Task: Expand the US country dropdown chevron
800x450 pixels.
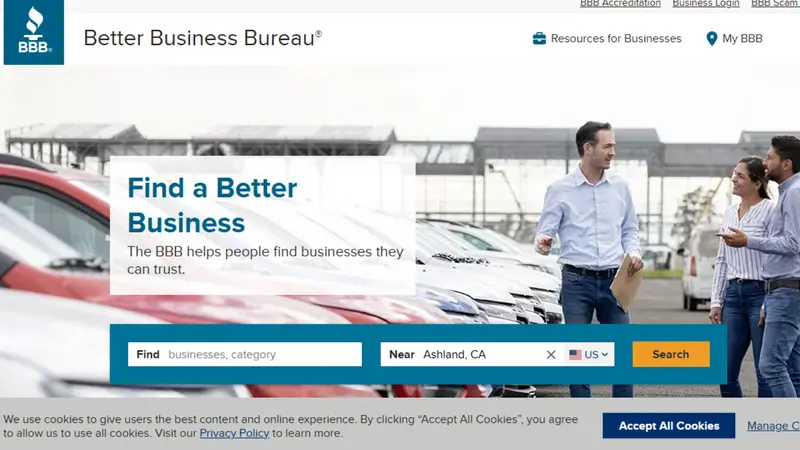Action: tap(605, 355)
